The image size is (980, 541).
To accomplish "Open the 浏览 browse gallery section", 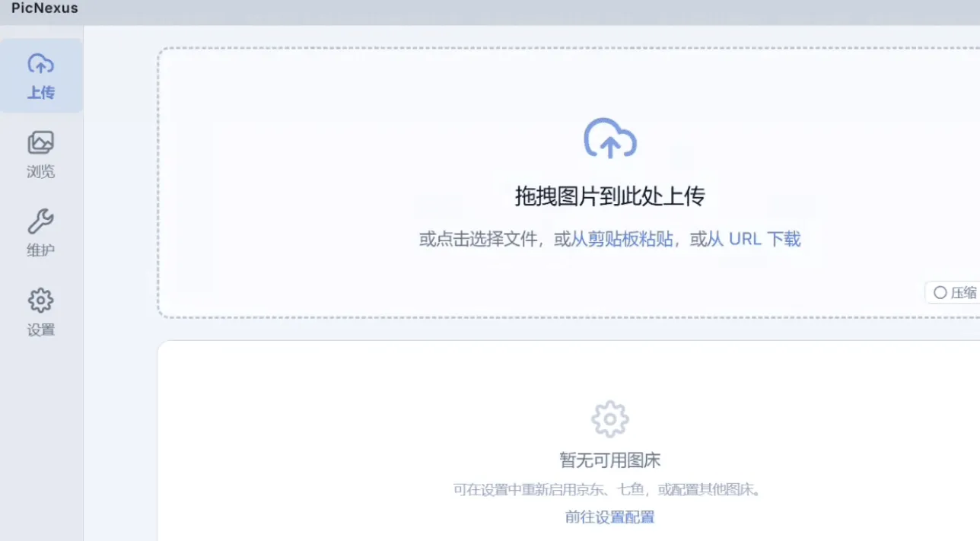I will coord(41,154).
